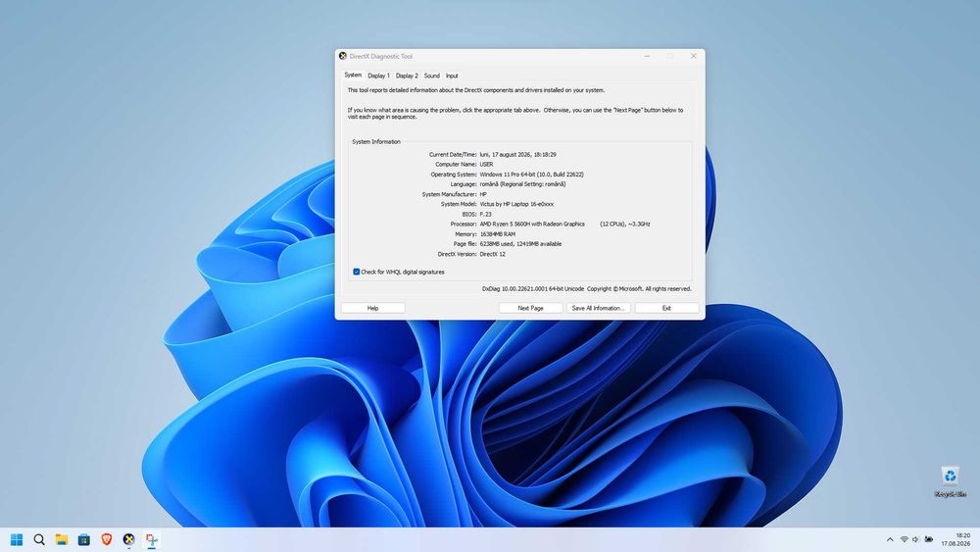The image size is (980, 552).
Task: Click the DirectX icon in the title bar
Action: tap(342, 56)
